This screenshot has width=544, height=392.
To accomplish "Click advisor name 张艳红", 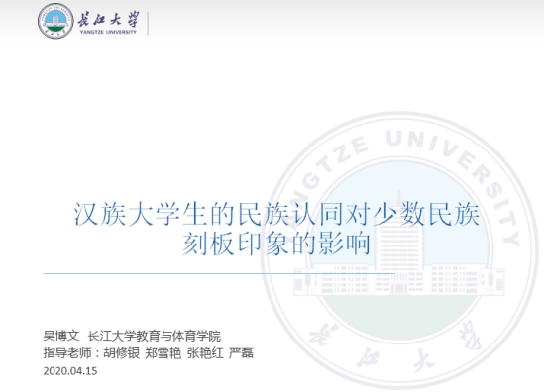I will click(205, 353).
